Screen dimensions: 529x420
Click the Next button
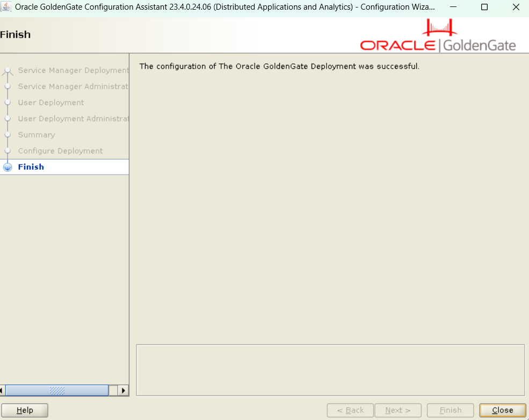coord(398,410)
